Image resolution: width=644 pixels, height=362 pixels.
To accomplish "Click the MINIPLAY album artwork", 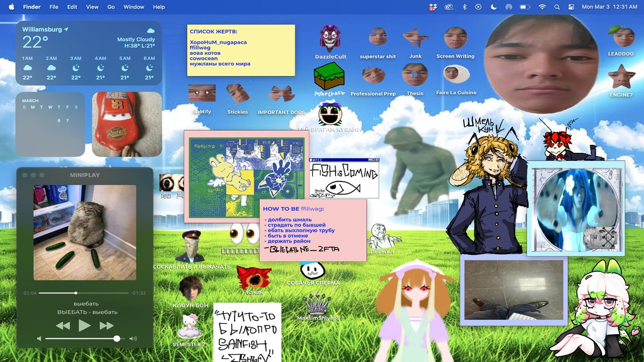I will (85, 232).
